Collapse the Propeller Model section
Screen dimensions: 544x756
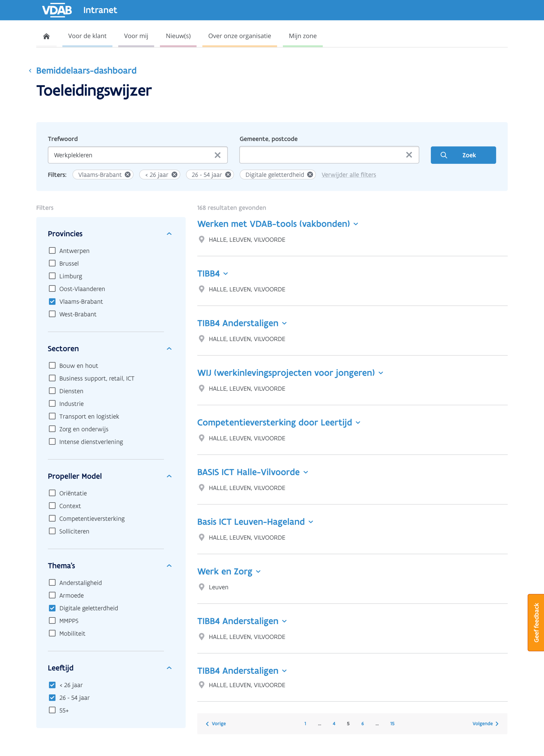click(x=169, y=476)
